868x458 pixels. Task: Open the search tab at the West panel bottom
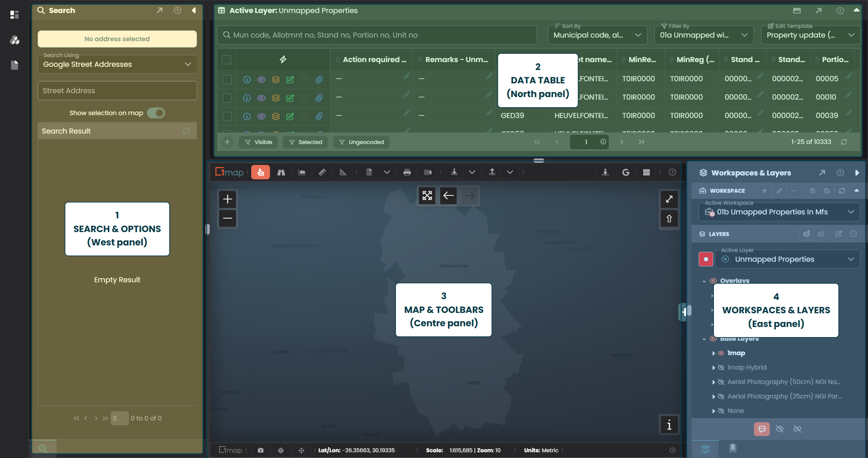[x=43, y=449]
